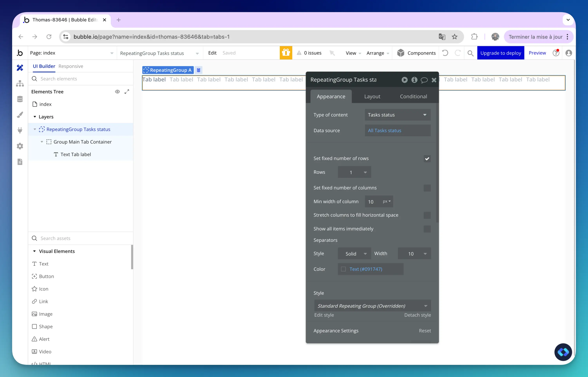This screenshot has width=588, height=377.
Task: Open the Logs tab with the document icon
Action: [20, 162]
